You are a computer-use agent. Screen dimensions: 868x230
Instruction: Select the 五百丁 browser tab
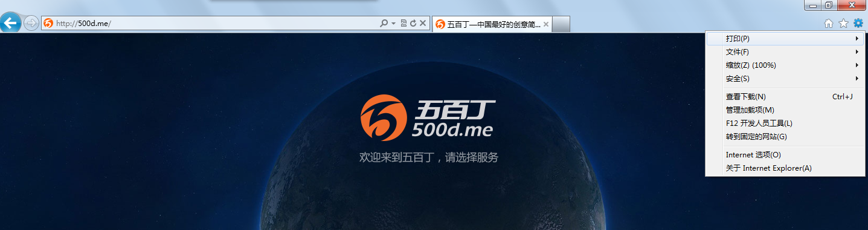(492, 24)
